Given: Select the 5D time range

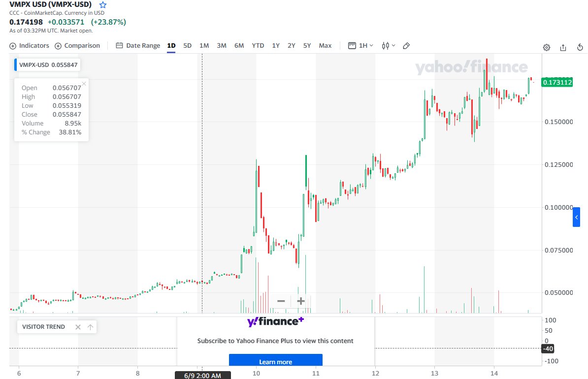Looking at the screenshot, I should [x=188, y=46].
